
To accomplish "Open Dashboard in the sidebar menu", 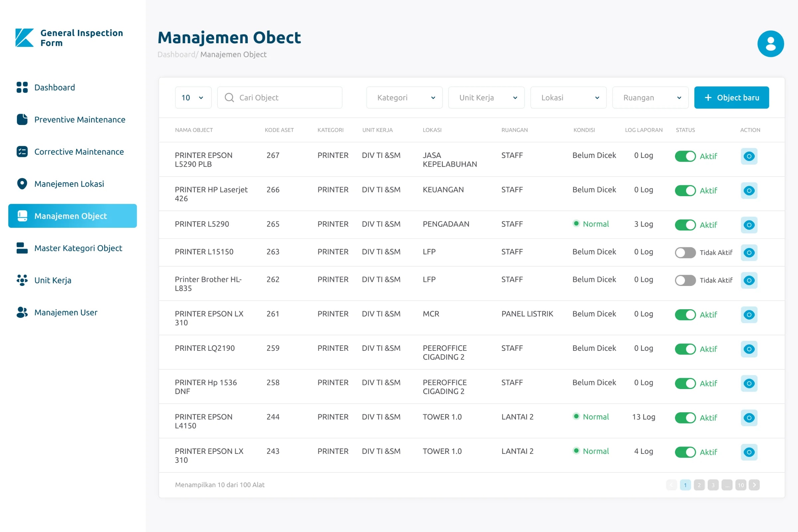I will [x=55, y=87].
